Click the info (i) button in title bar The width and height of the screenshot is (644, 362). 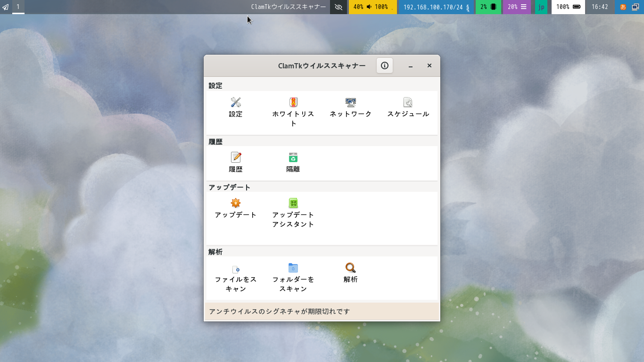click(385, 66)
